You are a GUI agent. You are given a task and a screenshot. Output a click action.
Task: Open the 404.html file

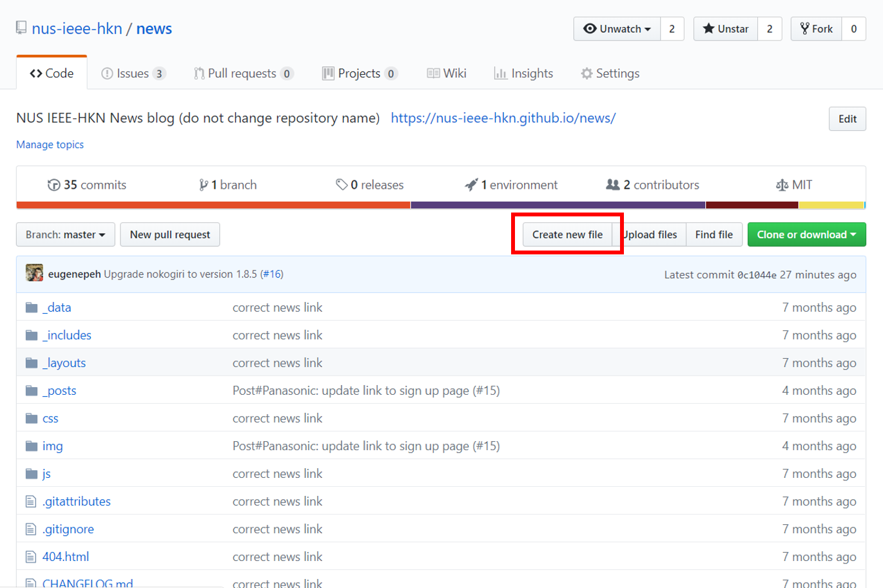(x=66, y=556)
